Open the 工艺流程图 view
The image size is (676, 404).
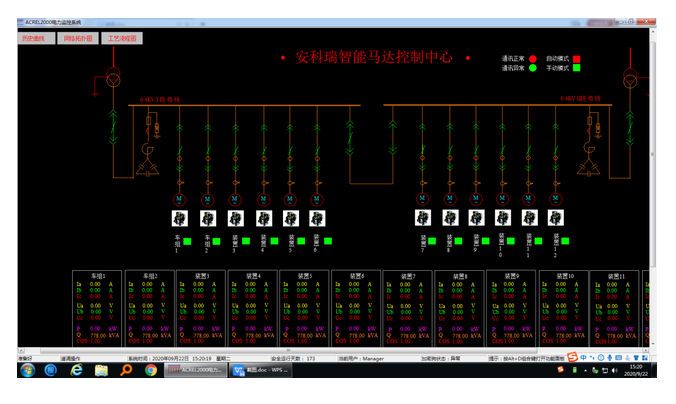122,38
